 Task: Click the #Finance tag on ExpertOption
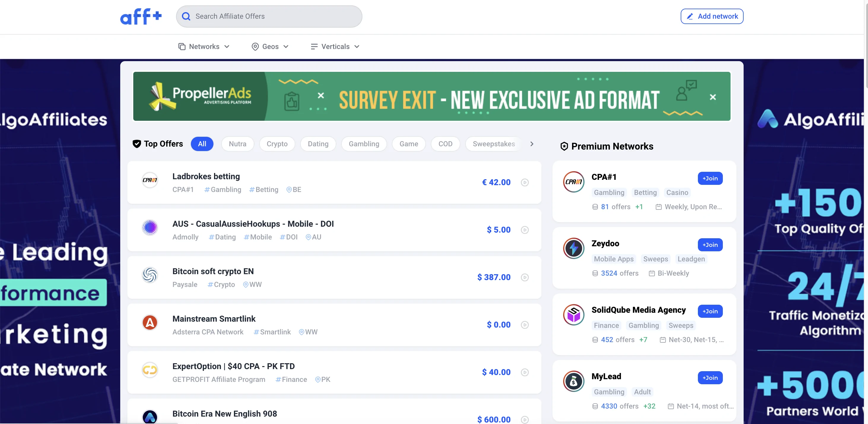(291, 379)
